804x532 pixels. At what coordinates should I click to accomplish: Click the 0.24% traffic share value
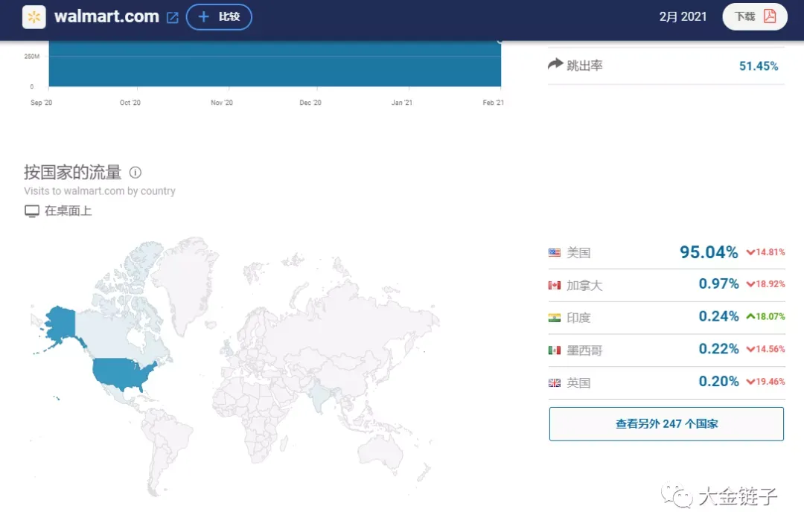click(718, 316)
